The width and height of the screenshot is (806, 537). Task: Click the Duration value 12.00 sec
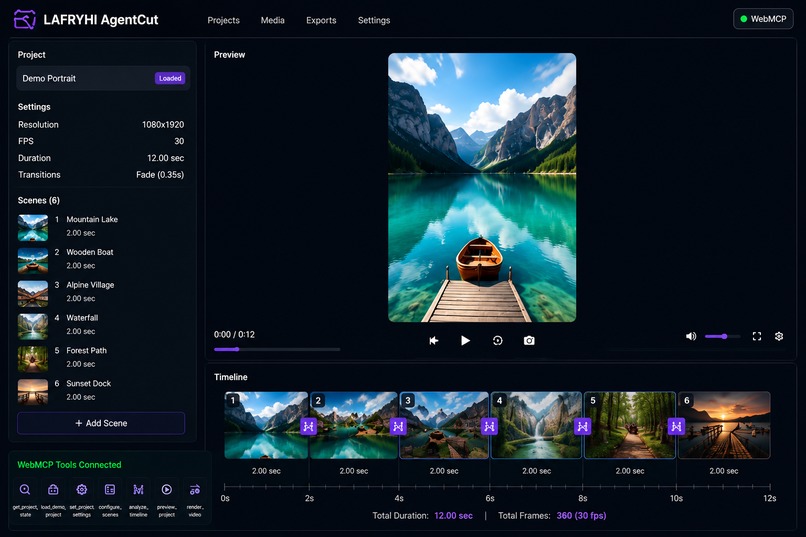point(166,158)
